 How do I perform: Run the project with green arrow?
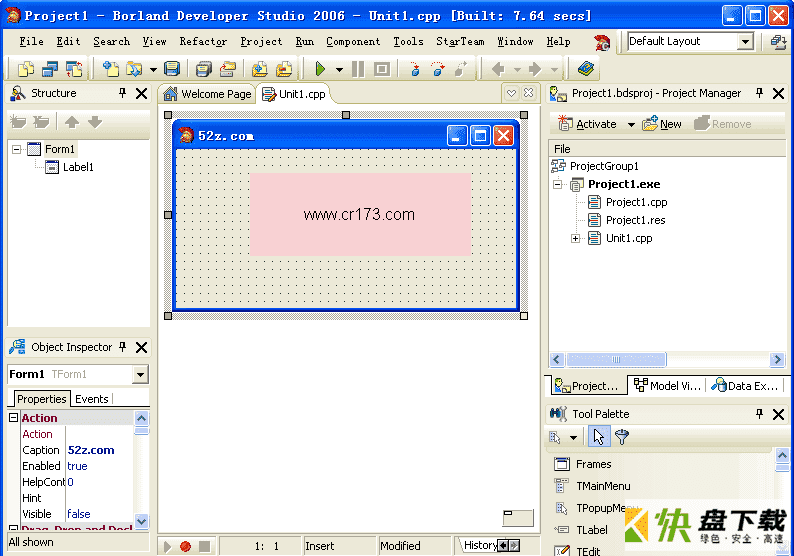point(320,68)
